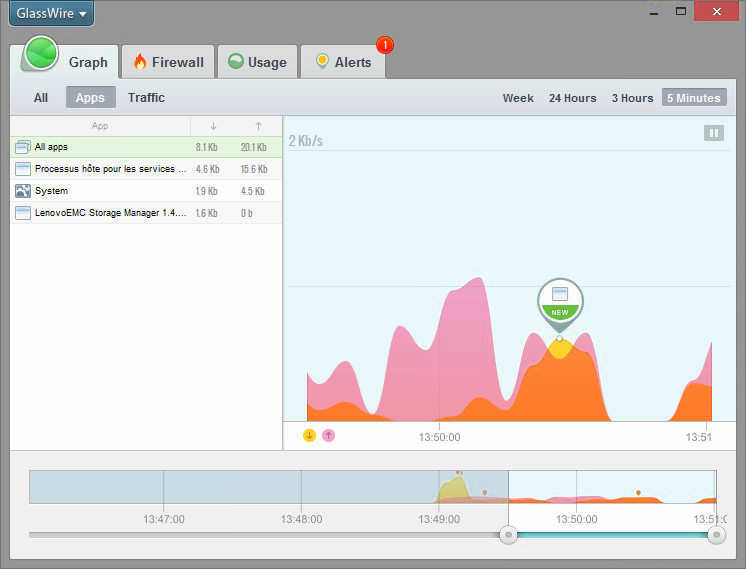Minimize the GlassWire window
Screen dimensions: 746x569
tap(654, 12)
